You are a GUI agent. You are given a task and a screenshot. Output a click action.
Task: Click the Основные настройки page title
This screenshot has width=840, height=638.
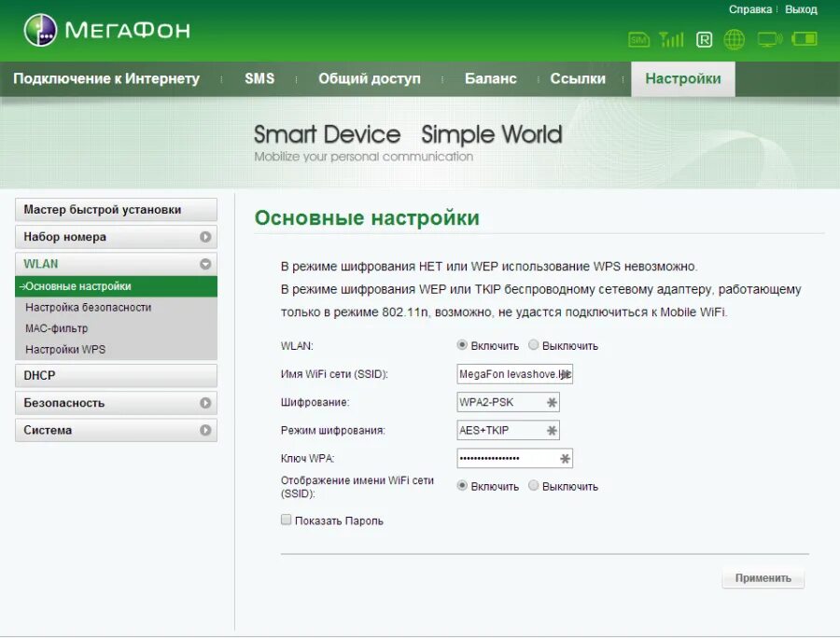367,218
